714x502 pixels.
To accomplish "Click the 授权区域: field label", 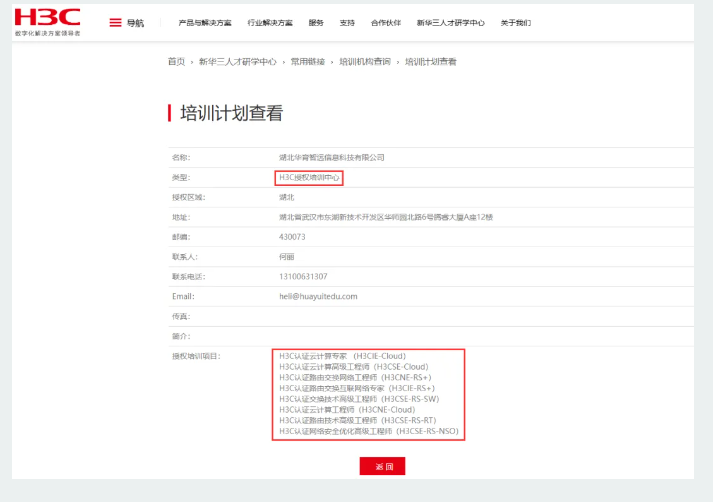I will click(189, 197).
